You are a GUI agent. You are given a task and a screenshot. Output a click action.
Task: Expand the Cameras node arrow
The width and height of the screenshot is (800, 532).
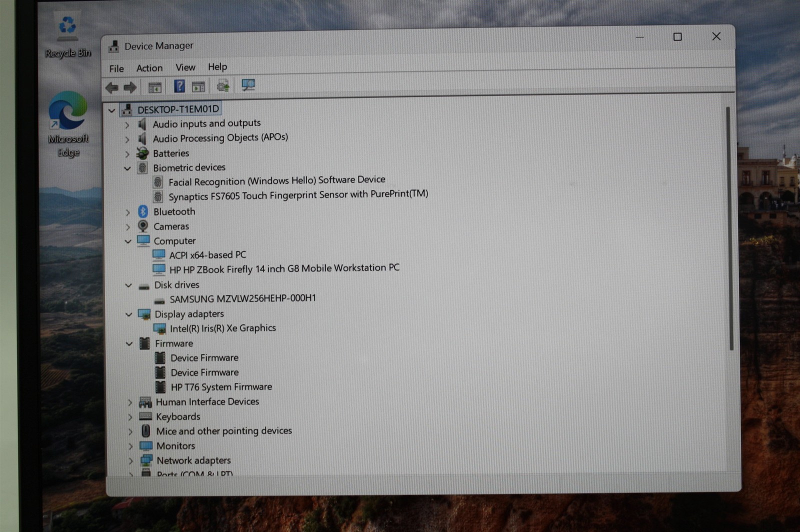(128, 227)
